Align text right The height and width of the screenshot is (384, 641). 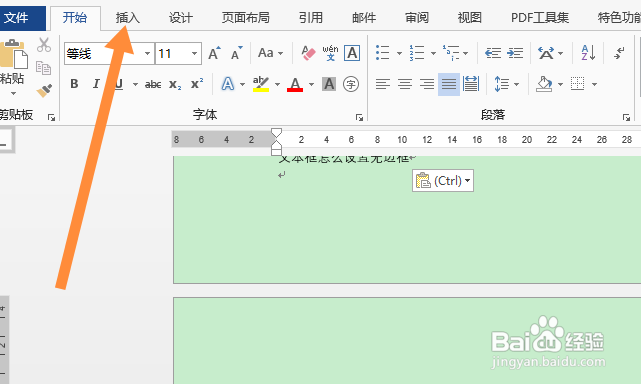click(x=427, y=84)
